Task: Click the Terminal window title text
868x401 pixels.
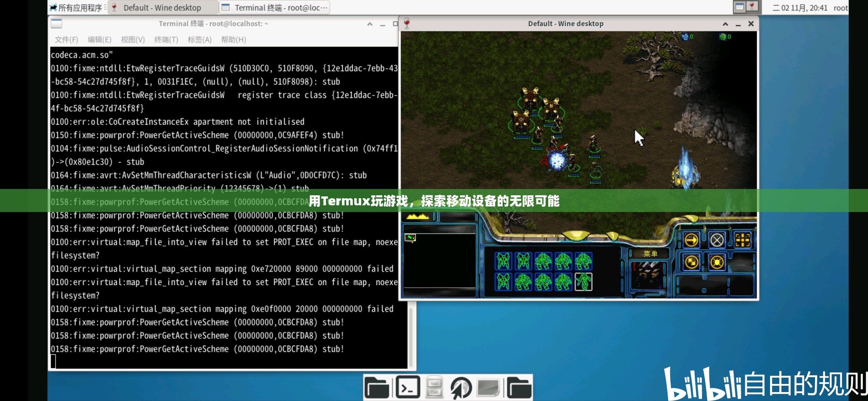Action: (213, 24)
